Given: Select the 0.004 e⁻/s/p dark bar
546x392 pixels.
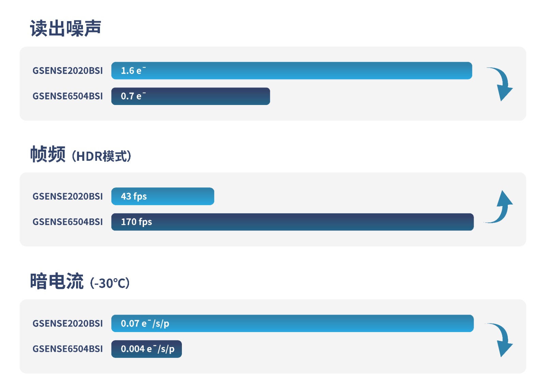Looking at the screenshot, I should pos(146,349).
